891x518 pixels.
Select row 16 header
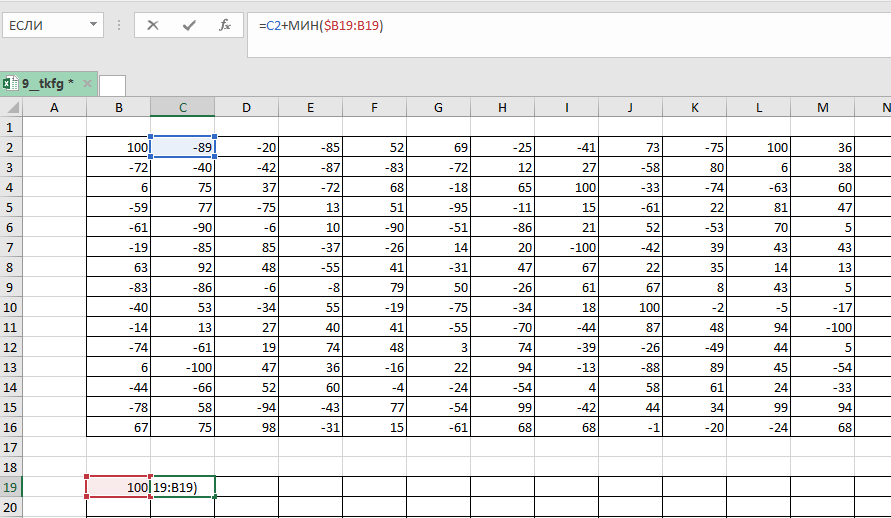[x=10, y=427]
